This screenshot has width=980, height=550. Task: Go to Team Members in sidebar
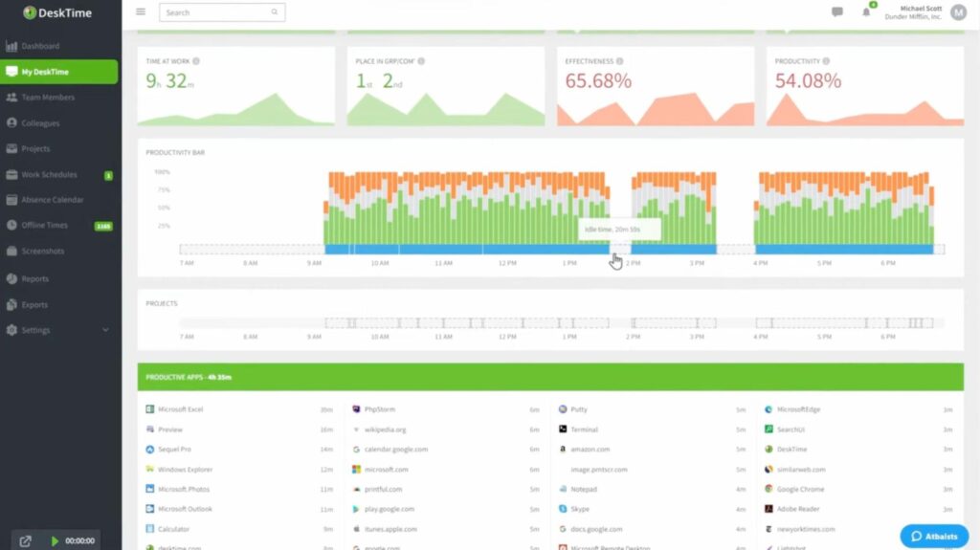coord(48,98)
